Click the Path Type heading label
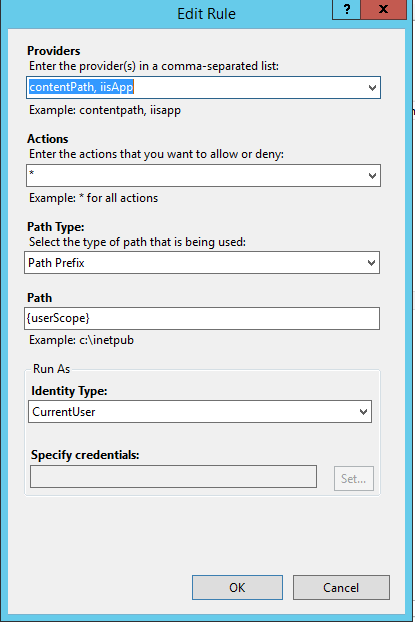This screenshot has width=415, height=625. click(56, 227)
